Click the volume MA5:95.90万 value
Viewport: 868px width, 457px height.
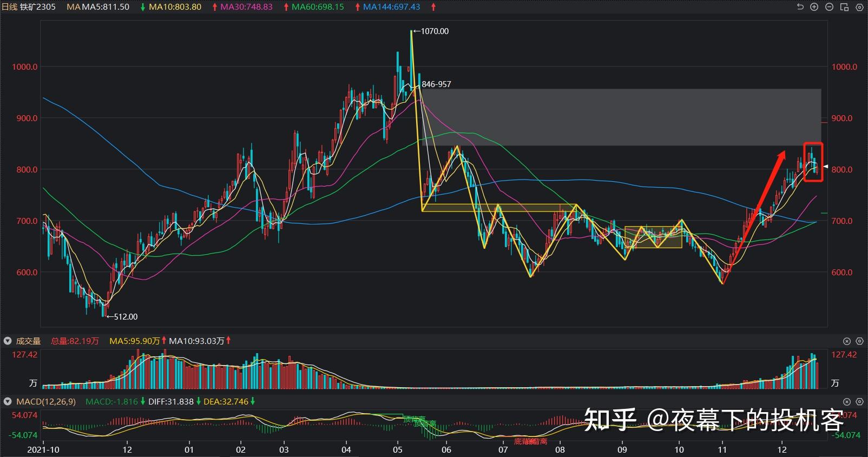tap(135, 341)
